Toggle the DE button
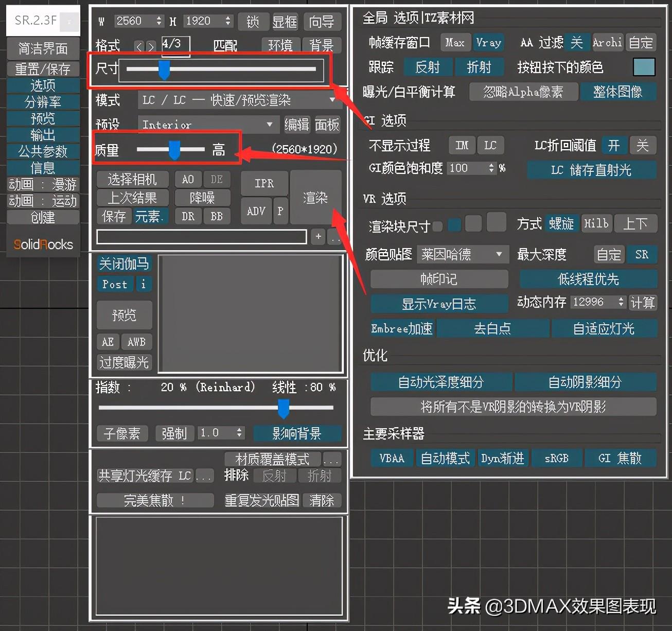The width and height of the screenshot is (672, 631). 217,179
